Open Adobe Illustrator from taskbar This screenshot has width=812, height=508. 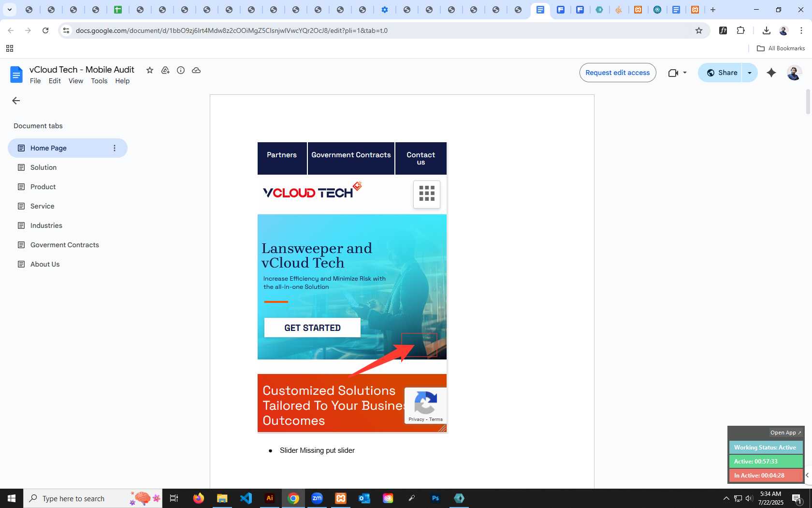point(270,498)
